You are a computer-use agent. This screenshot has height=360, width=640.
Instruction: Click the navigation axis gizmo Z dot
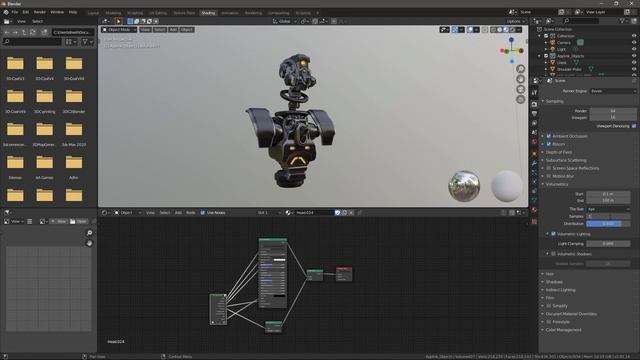click(511, 40)
